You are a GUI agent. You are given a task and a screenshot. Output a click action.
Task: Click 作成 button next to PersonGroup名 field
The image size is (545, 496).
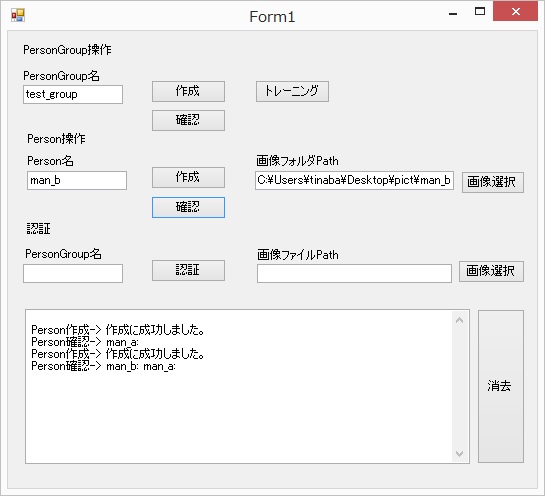pos(188,91)
